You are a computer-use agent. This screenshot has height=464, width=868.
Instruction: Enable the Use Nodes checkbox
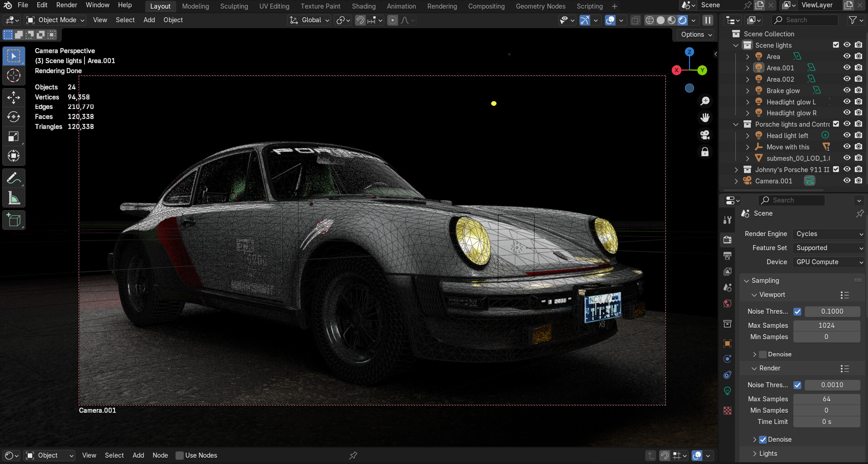tap(180, 455)
